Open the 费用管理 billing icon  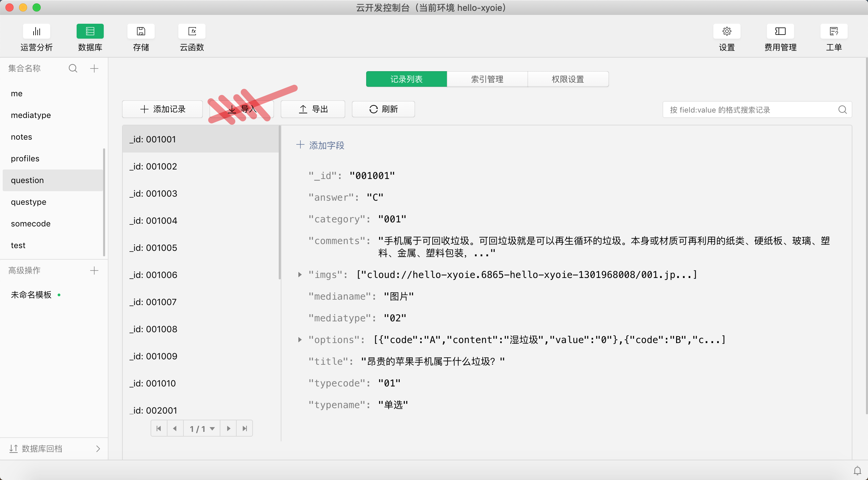[x=780, y=32]
